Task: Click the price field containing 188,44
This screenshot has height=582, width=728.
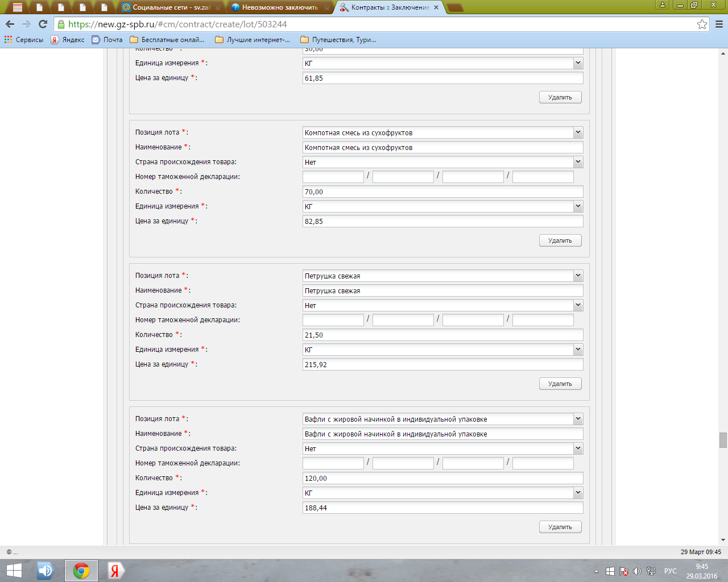Action: (443, 508)
